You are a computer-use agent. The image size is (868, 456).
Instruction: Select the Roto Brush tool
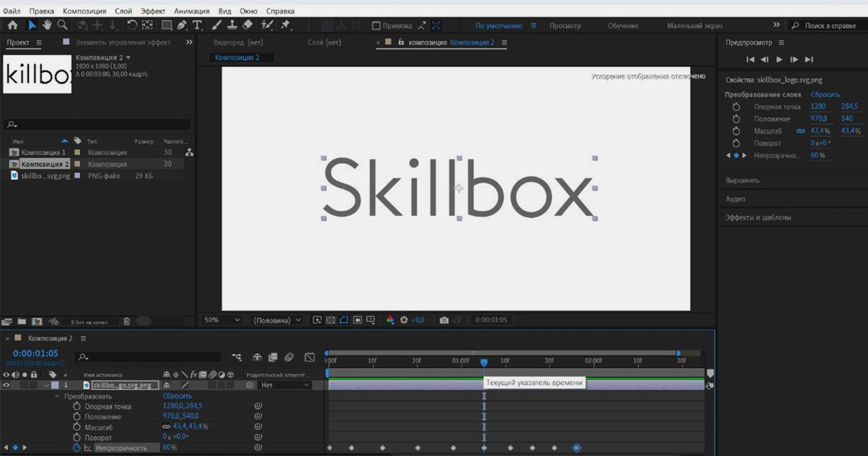click(x=267, y=25)
